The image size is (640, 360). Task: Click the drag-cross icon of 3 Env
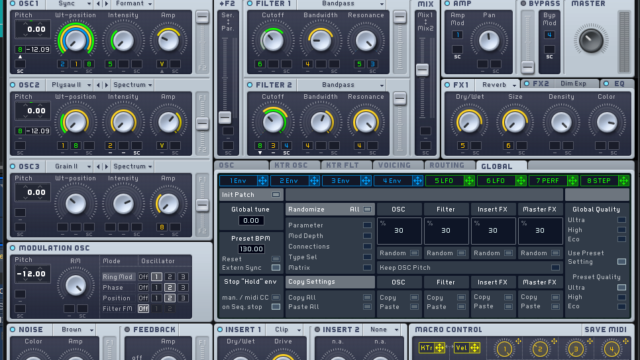tap(366, 180)
